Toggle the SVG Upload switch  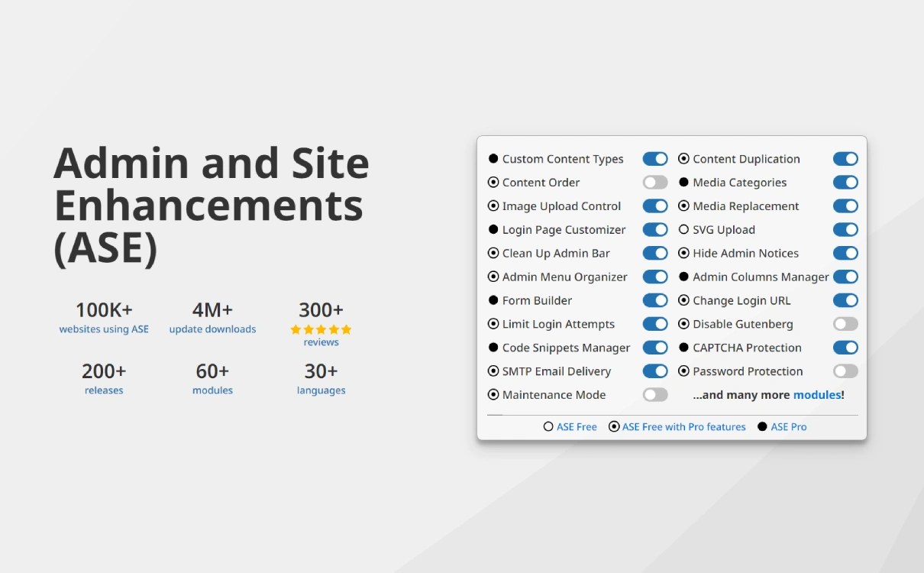pyautogui.click(x=845, y=230)
